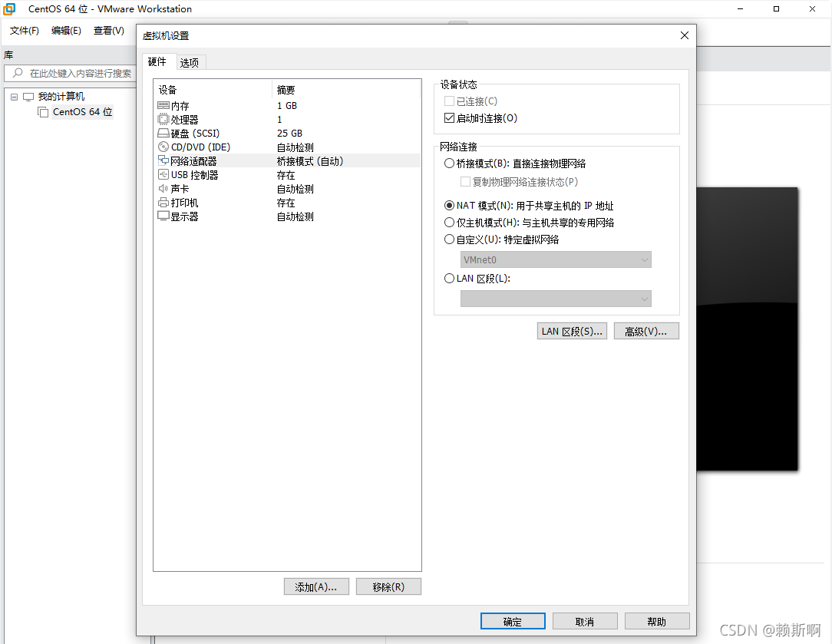
Task: Click the 摘要 column header
Action: (286, 90)
